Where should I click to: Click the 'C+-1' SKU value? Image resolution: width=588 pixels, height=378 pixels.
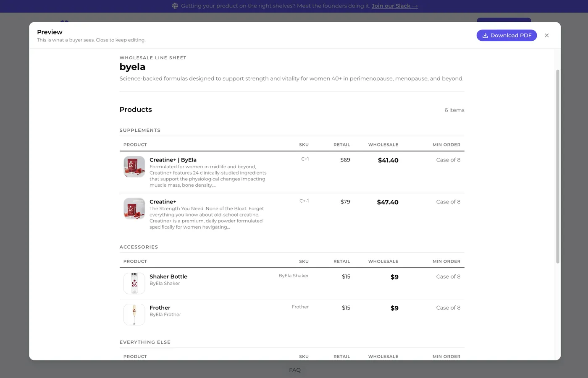[304, 201]
